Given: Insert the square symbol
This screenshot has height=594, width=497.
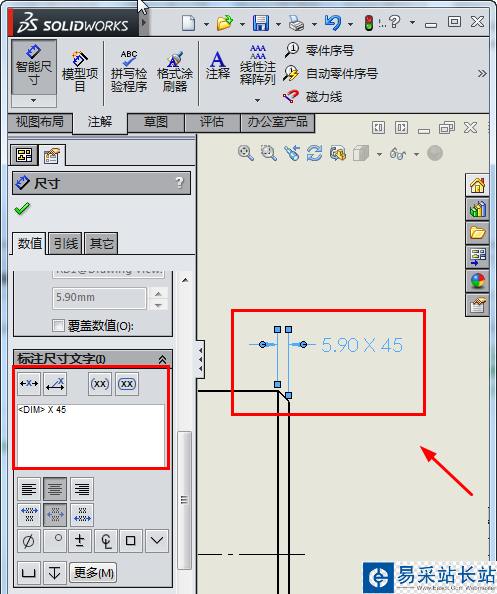Looking at the screenshot, I should (x=131, y=541).
